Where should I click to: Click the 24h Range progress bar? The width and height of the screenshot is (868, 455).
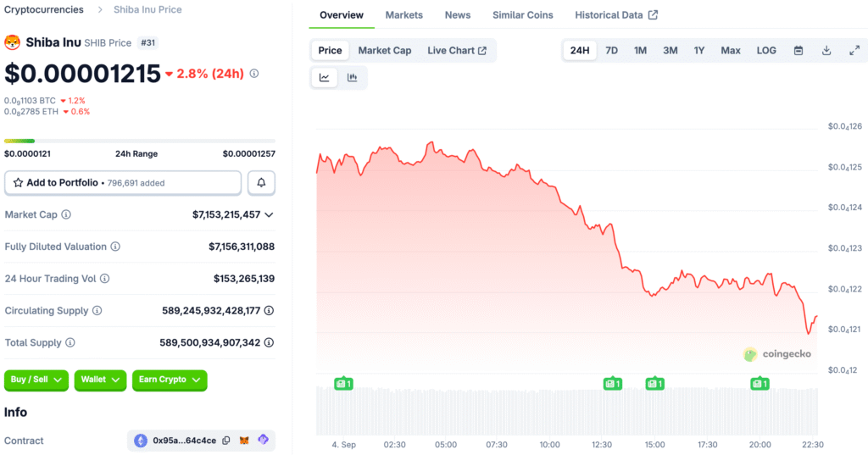pos(140,141)
